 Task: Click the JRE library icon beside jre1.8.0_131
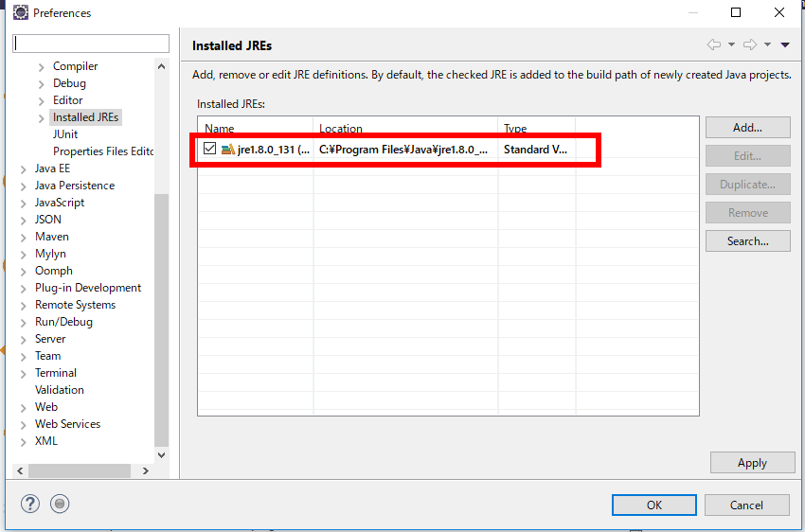pos(227,150)
